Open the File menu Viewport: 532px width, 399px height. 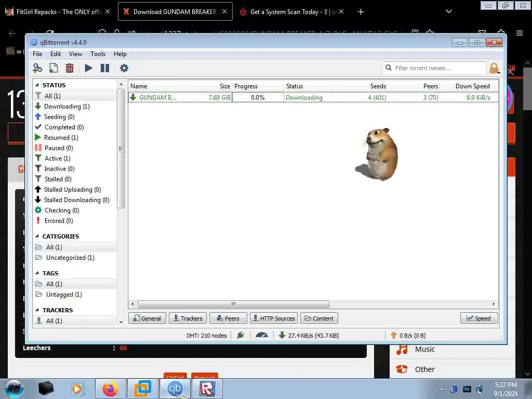37,54
